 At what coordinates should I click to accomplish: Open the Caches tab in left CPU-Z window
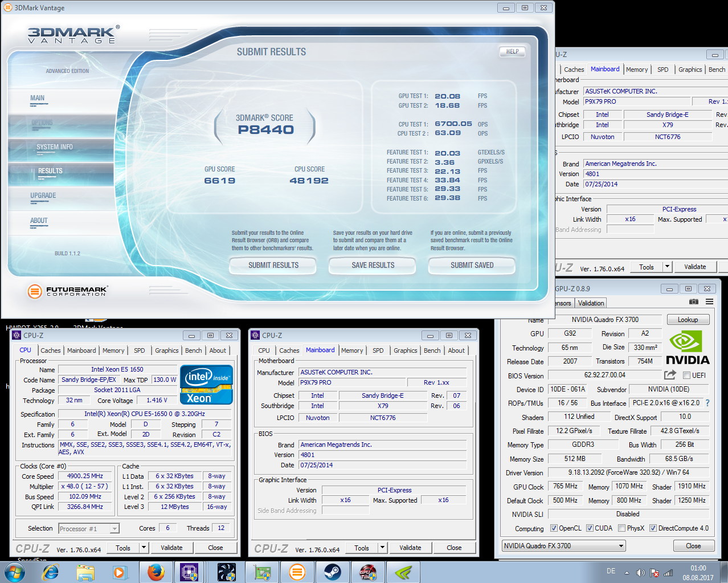50,350
